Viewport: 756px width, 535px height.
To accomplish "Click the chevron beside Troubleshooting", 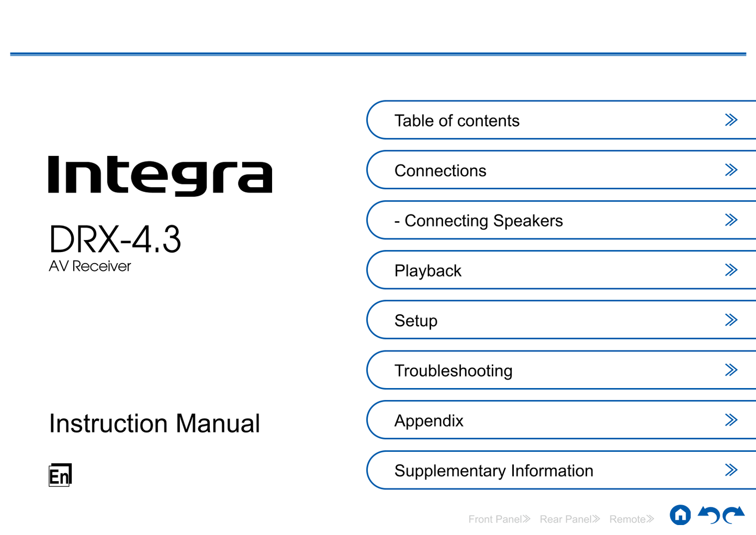I will (x=731, y=370).
